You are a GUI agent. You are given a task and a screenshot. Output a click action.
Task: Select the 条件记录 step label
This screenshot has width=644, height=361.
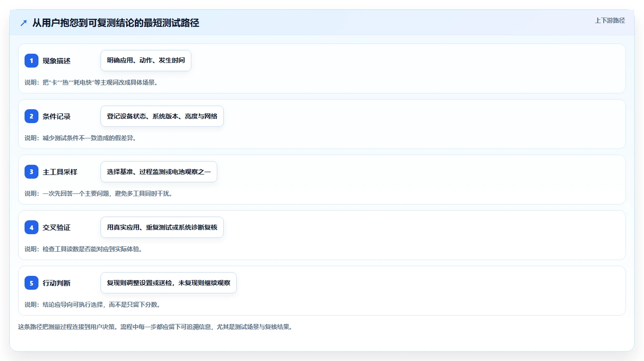pos(57,116)
